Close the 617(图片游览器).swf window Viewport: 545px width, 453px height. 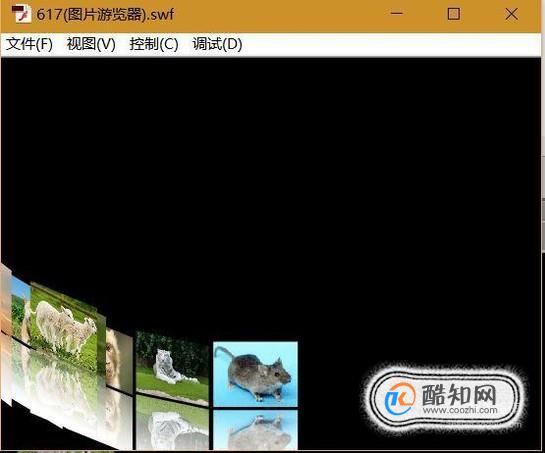[x=511, y=14]
